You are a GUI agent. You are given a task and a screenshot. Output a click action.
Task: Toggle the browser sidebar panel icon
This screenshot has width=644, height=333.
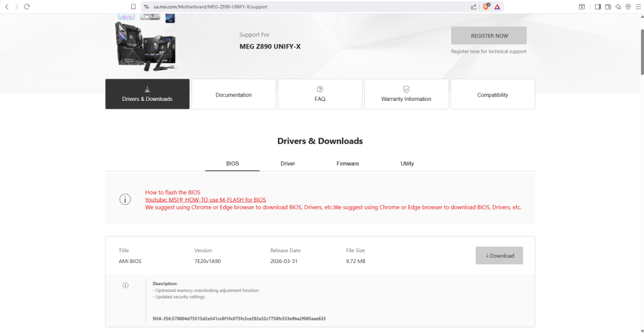597,6
